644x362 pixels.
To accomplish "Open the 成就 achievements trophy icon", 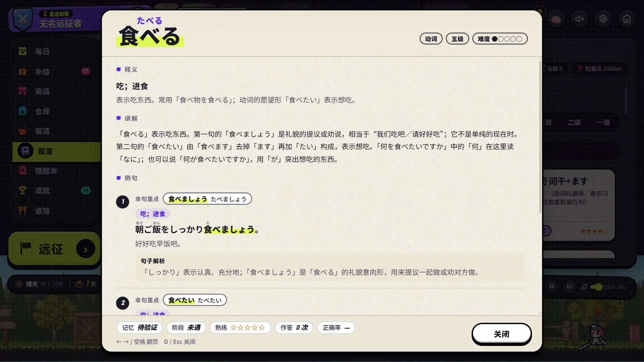I will (x=22, y=190).
